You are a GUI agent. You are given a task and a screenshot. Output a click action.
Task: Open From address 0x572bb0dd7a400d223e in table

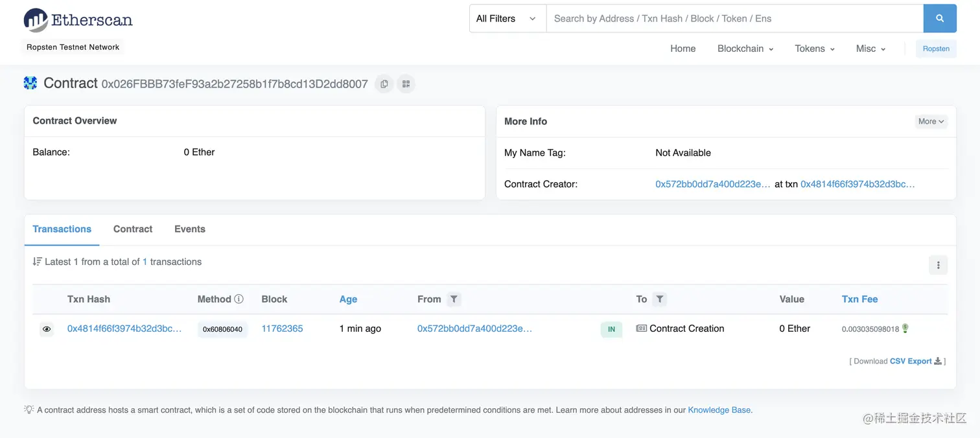[x=474, y=328]
